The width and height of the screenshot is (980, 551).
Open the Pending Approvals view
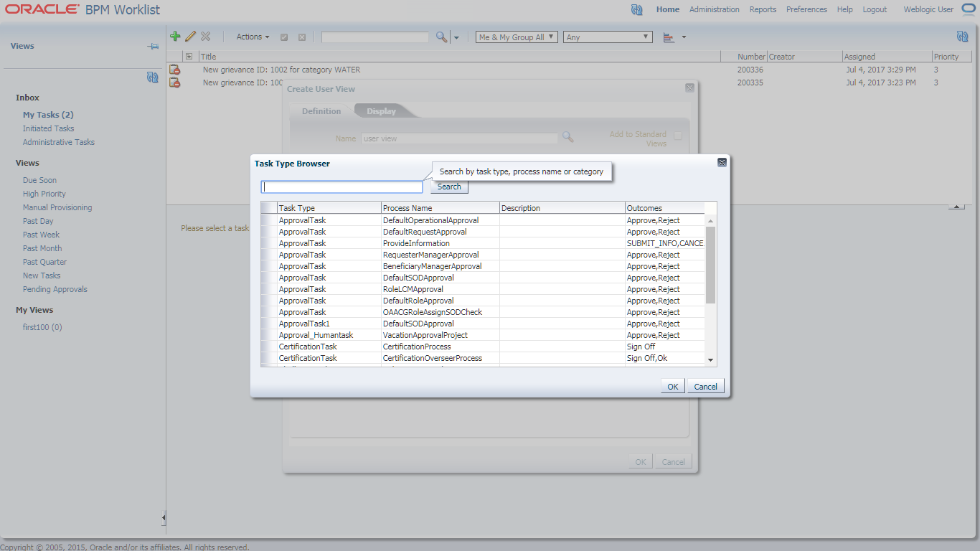[x=55, y=288]
